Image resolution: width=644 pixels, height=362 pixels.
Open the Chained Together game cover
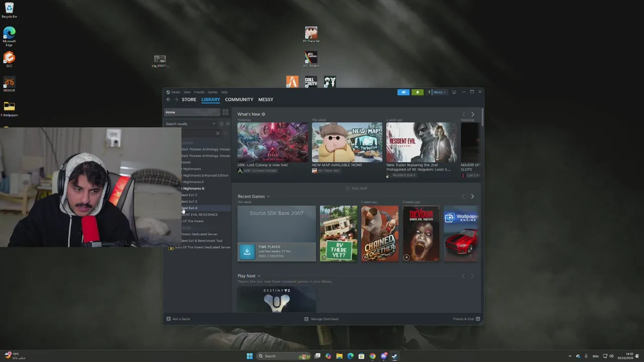click(x=380, y=233)
